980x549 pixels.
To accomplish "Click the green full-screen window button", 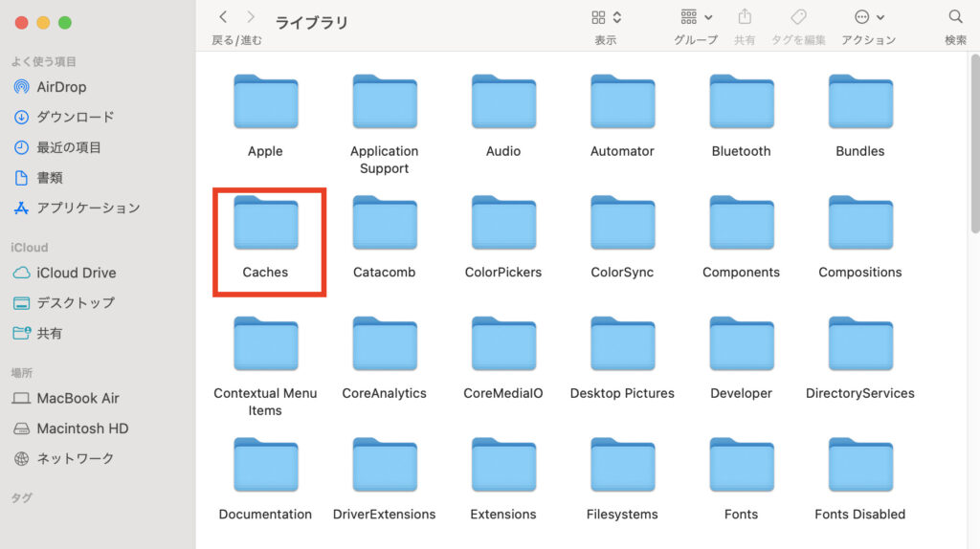I will click(65, 22).
